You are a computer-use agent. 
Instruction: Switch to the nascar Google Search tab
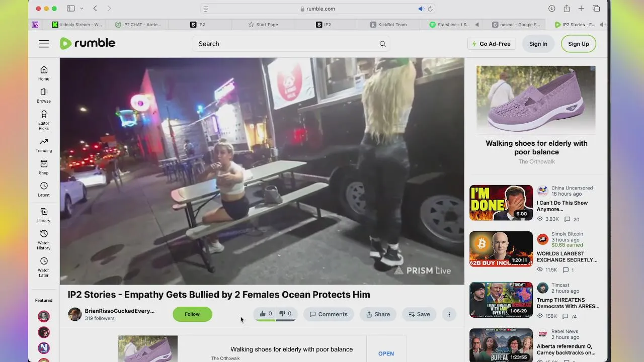click(x=516, y=24)
